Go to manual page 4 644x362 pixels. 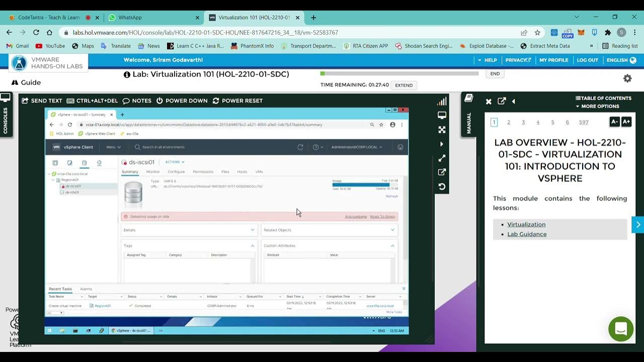(x=538, y=122)
